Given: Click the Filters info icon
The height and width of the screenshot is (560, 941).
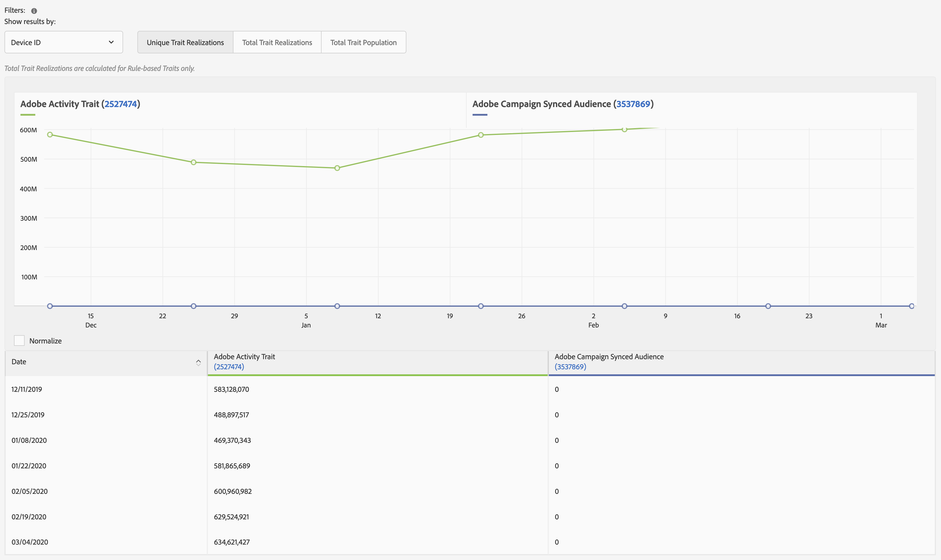Looking at the screenshot, I should [34, 11].
